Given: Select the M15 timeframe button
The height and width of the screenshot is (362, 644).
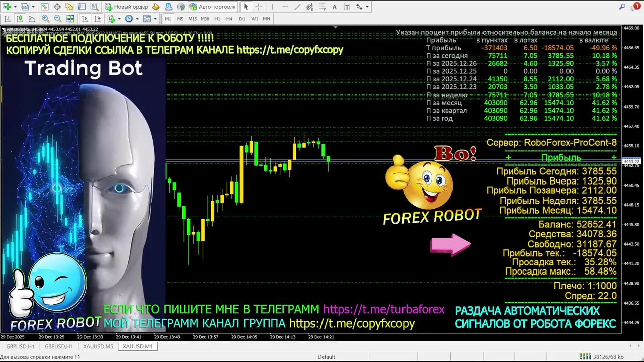Looking at the screenshot, I should coord(193,19).
